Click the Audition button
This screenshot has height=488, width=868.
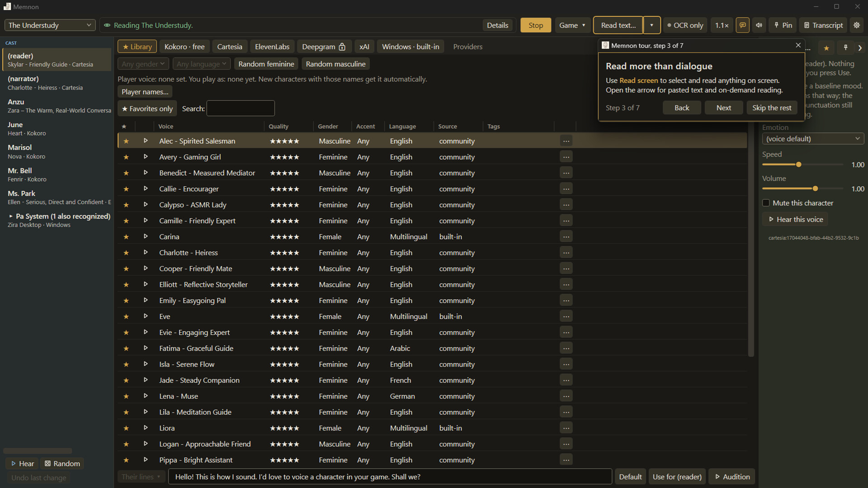coord(732,477)
